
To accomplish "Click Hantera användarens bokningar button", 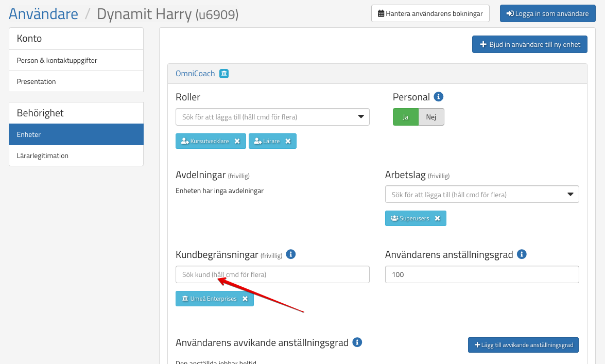I will 430,13.
